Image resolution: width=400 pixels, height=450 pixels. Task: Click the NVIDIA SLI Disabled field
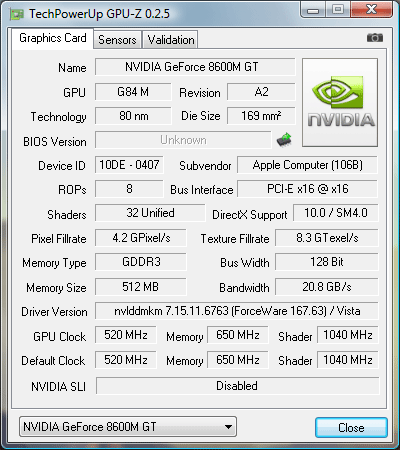tap(237, 386)
